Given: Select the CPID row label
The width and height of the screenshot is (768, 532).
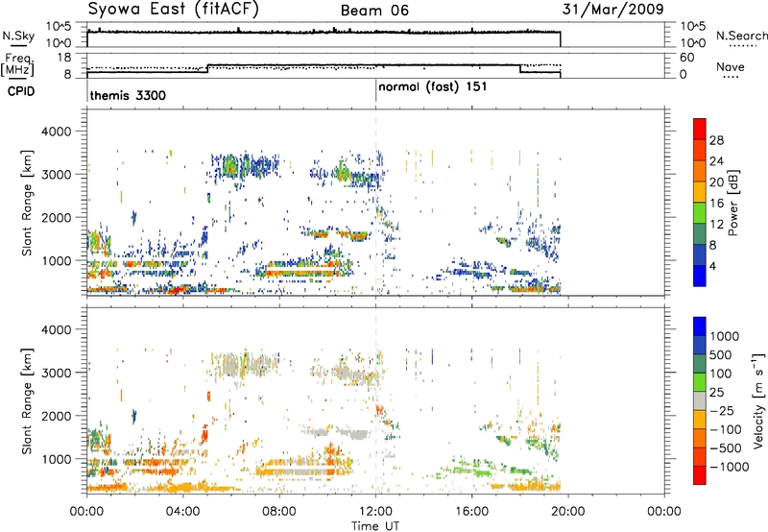Looking at the screenshot, I should point(21,91).
